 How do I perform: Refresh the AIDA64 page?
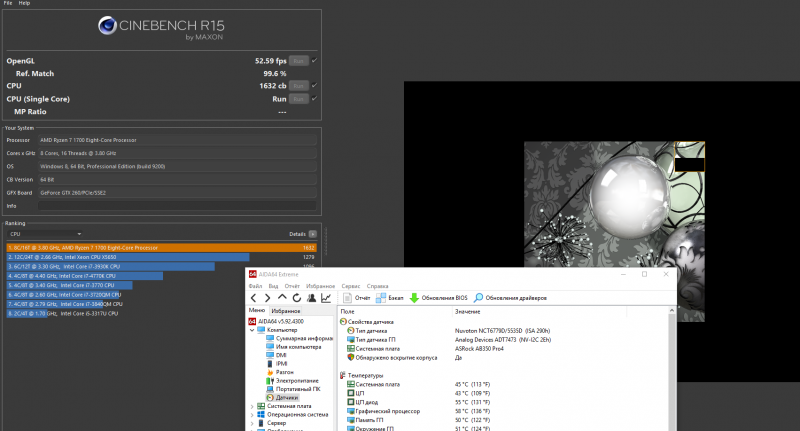point(296,298)
